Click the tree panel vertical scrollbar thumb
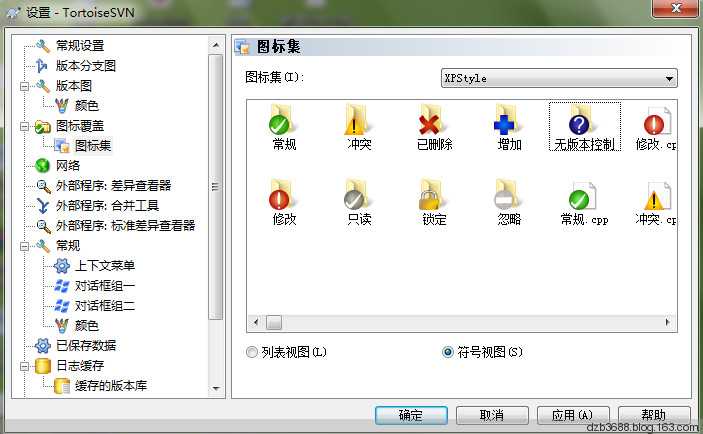 pyautogui.click(x=216, y=187)
